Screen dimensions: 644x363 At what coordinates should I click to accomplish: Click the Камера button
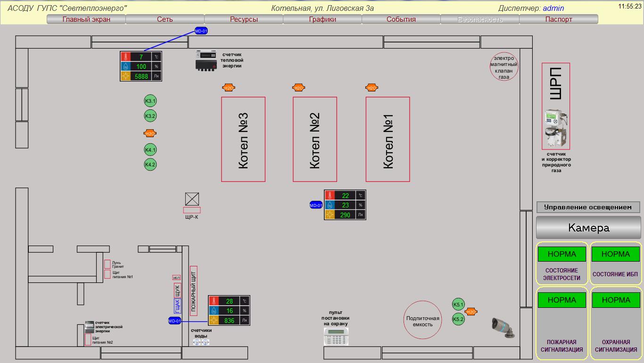click(x=589, y=228)
